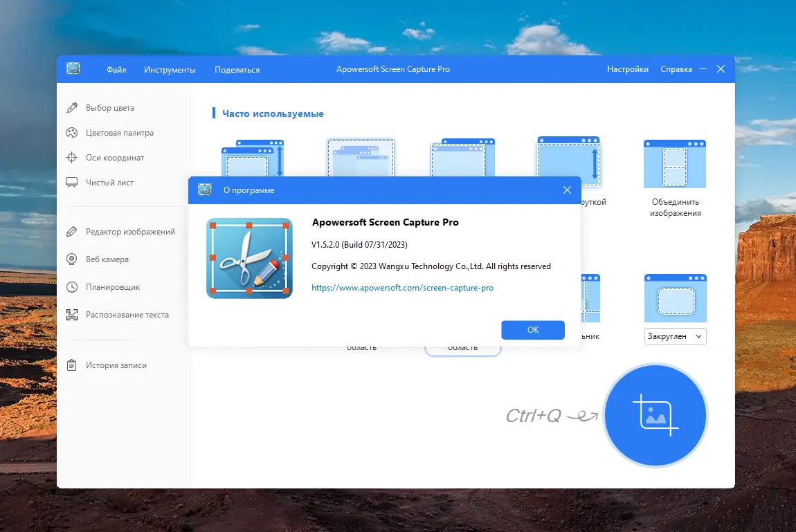Start Распознавание текста OCR icon

71,315
